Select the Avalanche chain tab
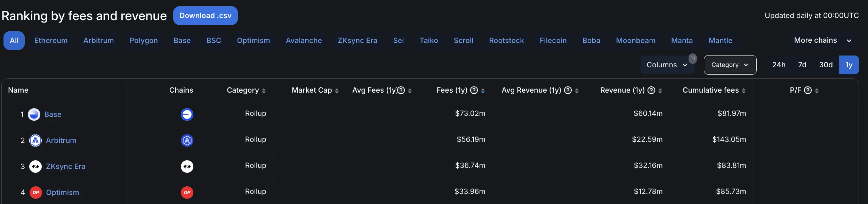 pos(304,41)
